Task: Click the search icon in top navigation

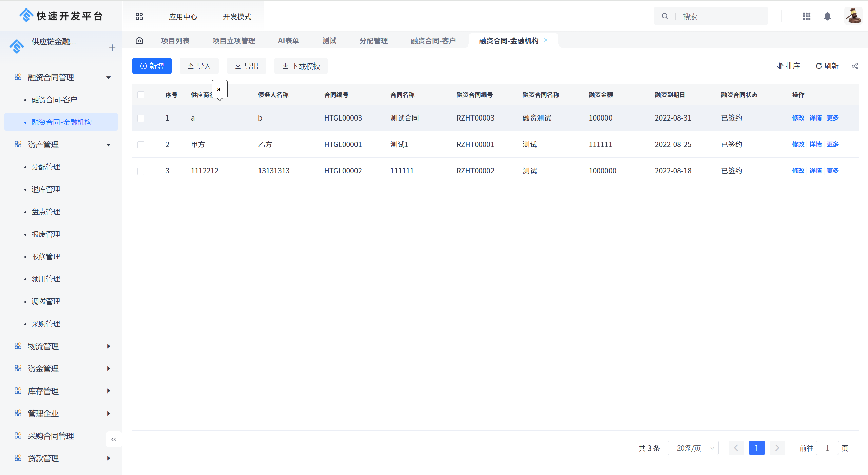Action: click(665, 16)
